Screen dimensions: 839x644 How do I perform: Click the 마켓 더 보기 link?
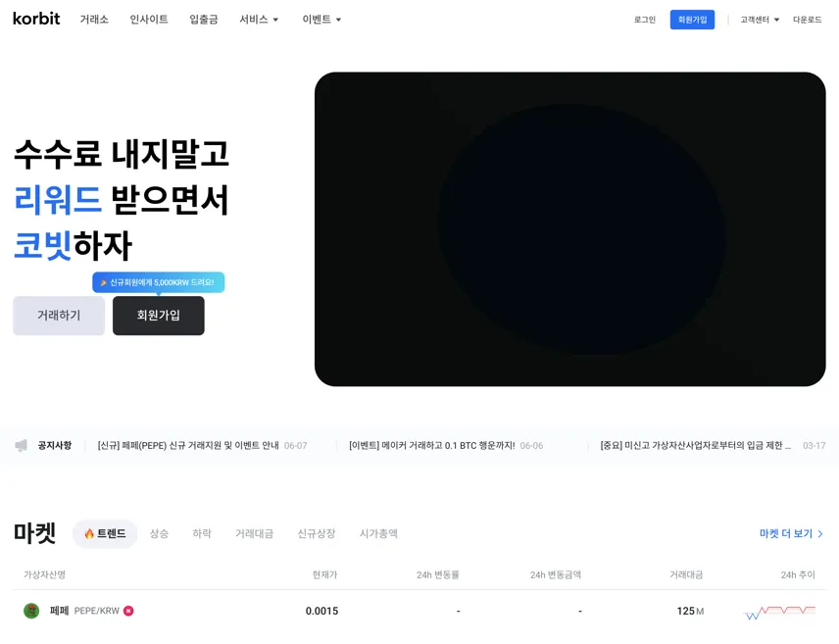(791, 533)
